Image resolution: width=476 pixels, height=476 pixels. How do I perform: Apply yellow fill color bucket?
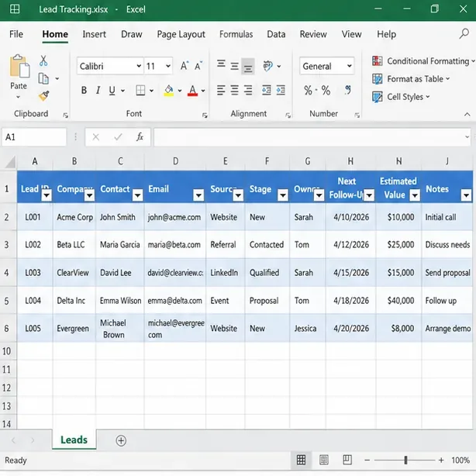[x=169, y=91]
